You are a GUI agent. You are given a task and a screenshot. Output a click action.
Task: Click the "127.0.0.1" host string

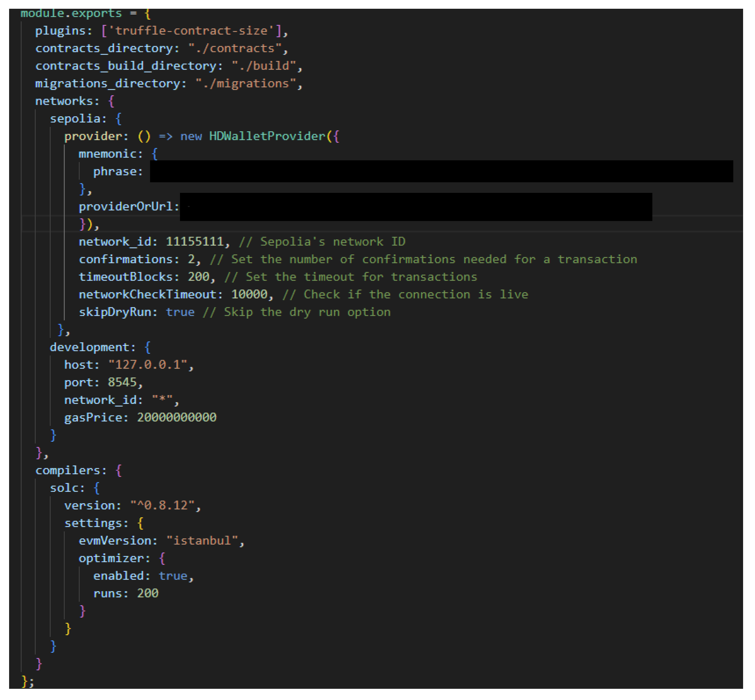(148, 365)
